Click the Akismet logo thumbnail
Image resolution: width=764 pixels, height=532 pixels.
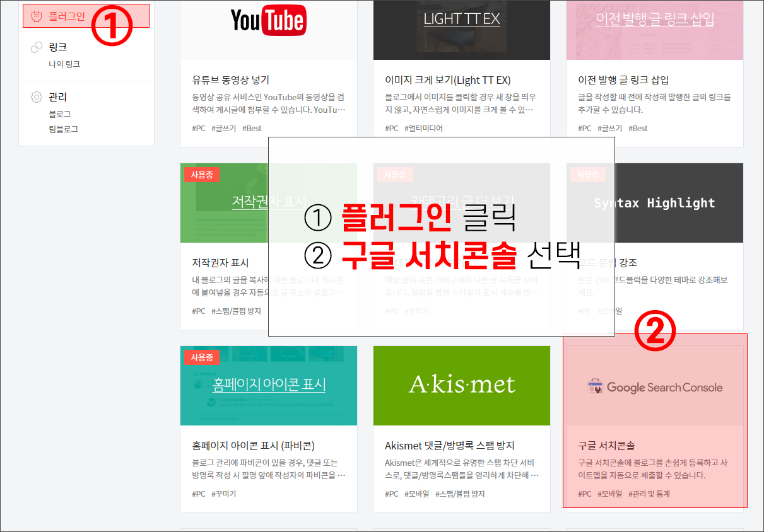point(461,386)
